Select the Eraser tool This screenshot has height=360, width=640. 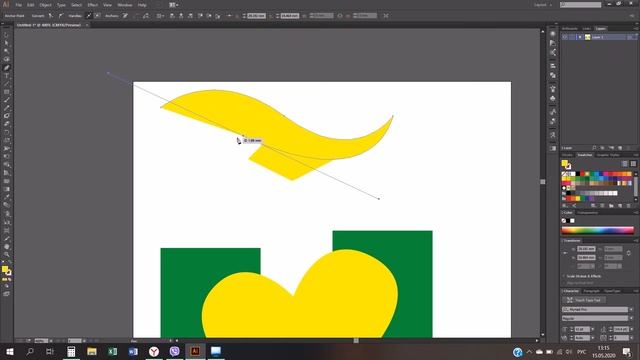pos(7,124)
